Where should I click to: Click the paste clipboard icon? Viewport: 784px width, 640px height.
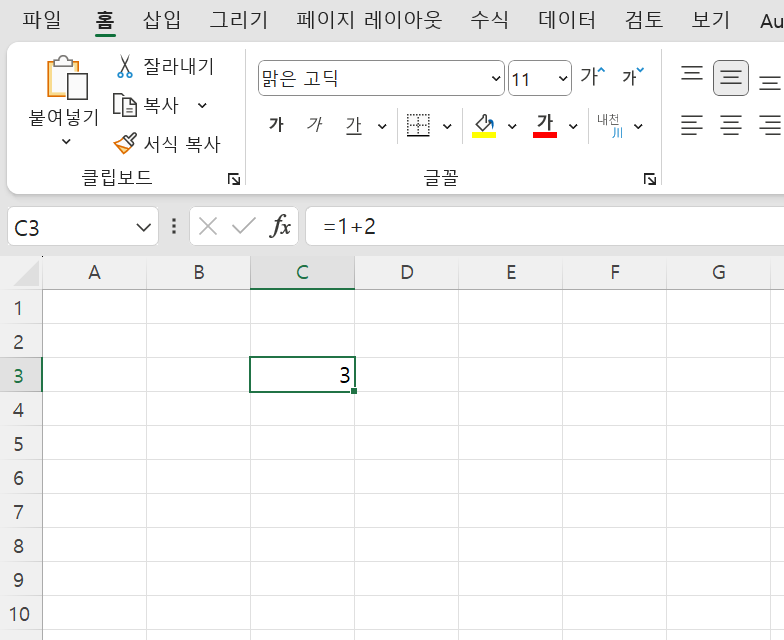tap(67, 78)
